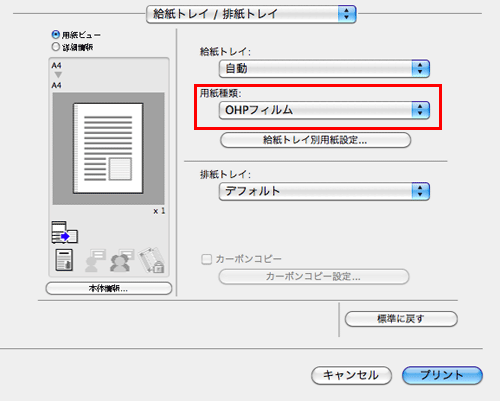Click the grey down-triangle between the A4 labels

[58, 75]
